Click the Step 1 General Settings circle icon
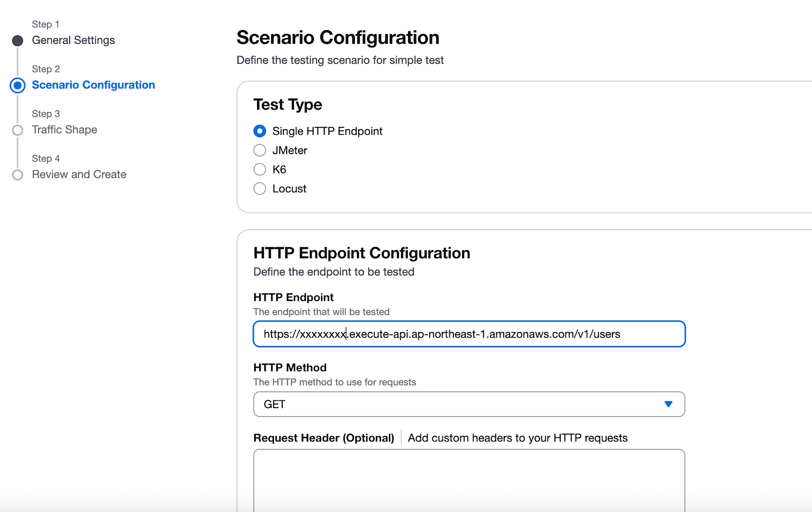Viewport: 812px width, 512px height. tap(17, 41)
